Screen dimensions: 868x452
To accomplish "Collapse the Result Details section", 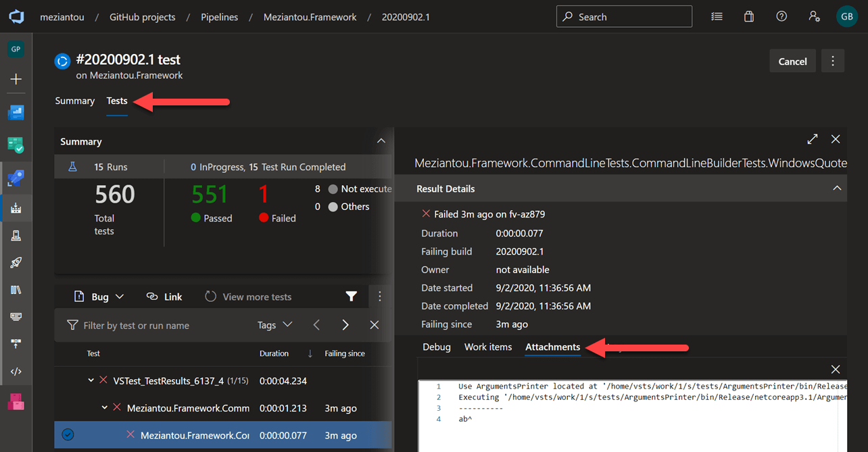I will 837,189.
